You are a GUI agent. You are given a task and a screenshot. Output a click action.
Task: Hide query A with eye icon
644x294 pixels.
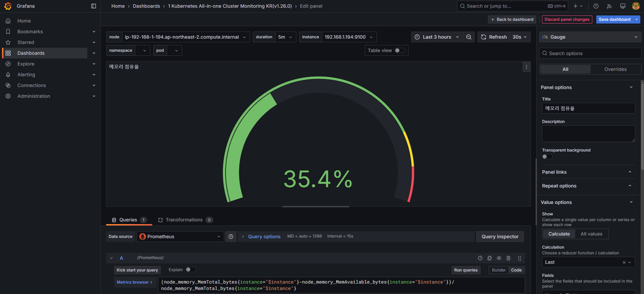pos(499,258)
